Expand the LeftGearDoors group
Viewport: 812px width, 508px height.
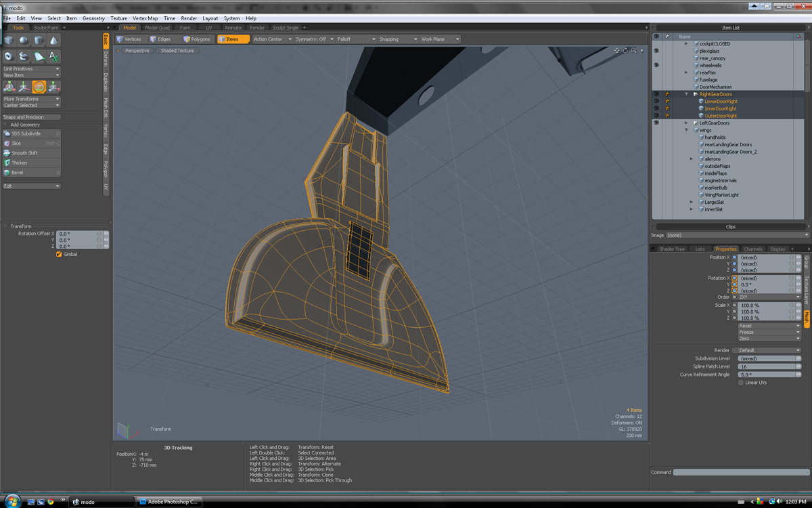coord(686,123)
